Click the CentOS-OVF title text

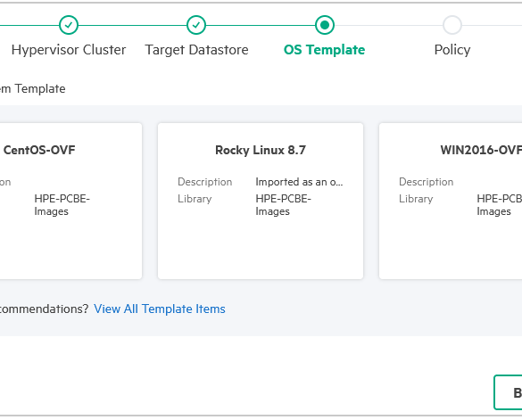point(39,150)
